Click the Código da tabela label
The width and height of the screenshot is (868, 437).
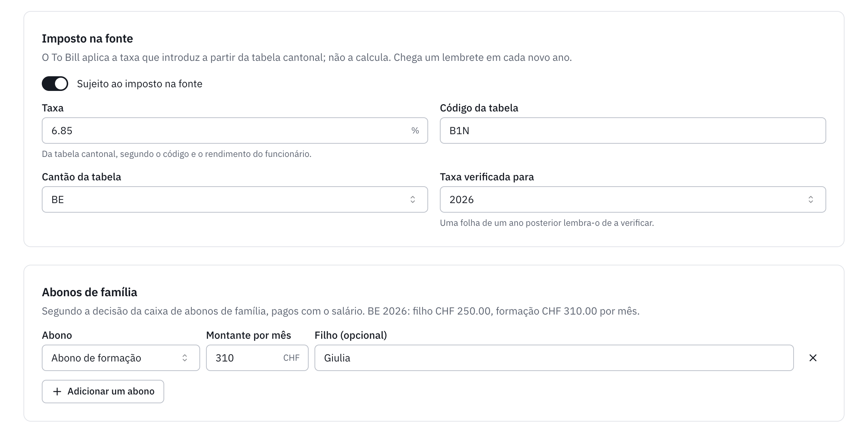click(x=479, y=108)
